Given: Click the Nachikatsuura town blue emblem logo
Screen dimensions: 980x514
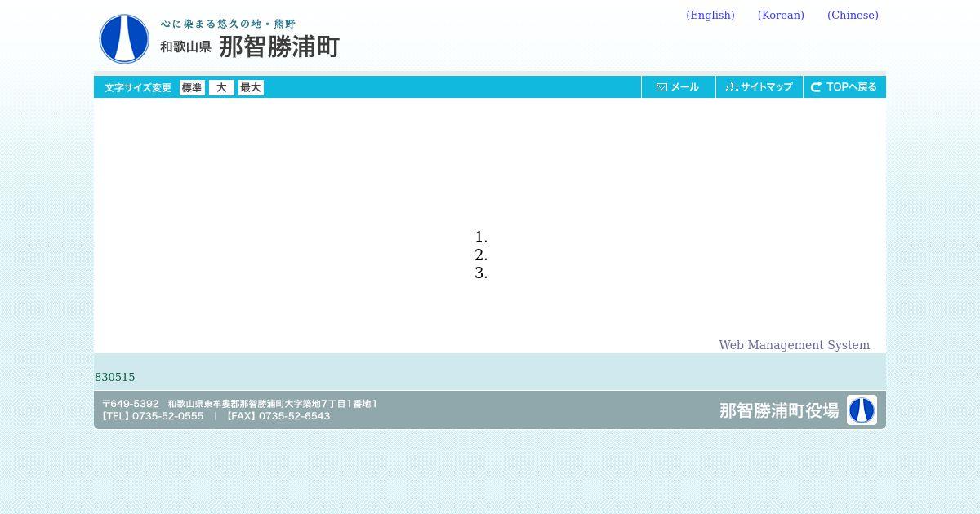Looking at the screenshot, I should click(x=124, y=38).
